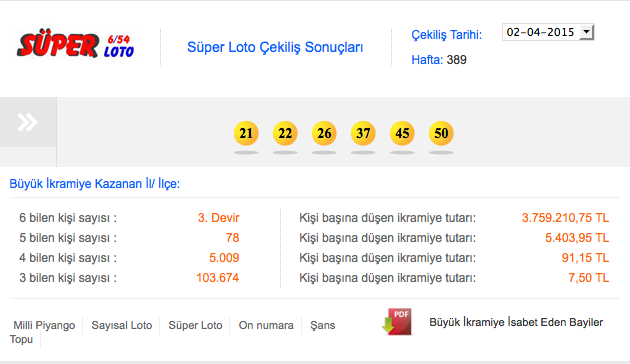This screenshot has width=630, height=364.
Task: Select the yellow ball numbered 37
Action: [363, 133]
